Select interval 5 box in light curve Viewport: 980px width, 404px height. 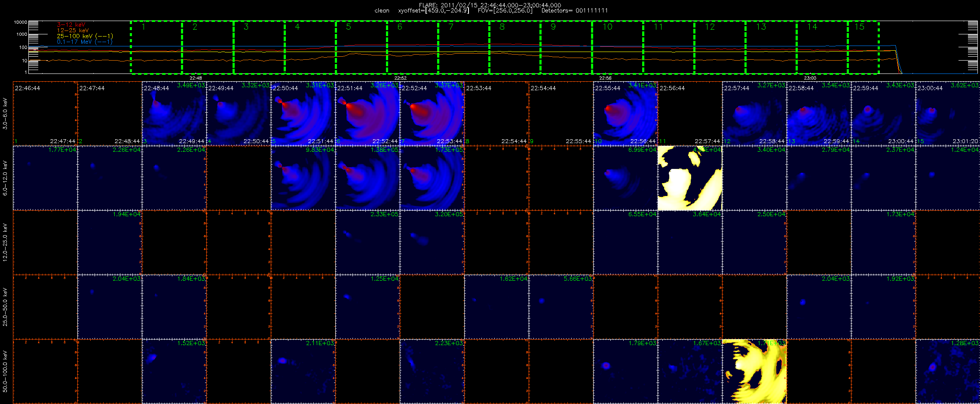[x=361, y=47]
